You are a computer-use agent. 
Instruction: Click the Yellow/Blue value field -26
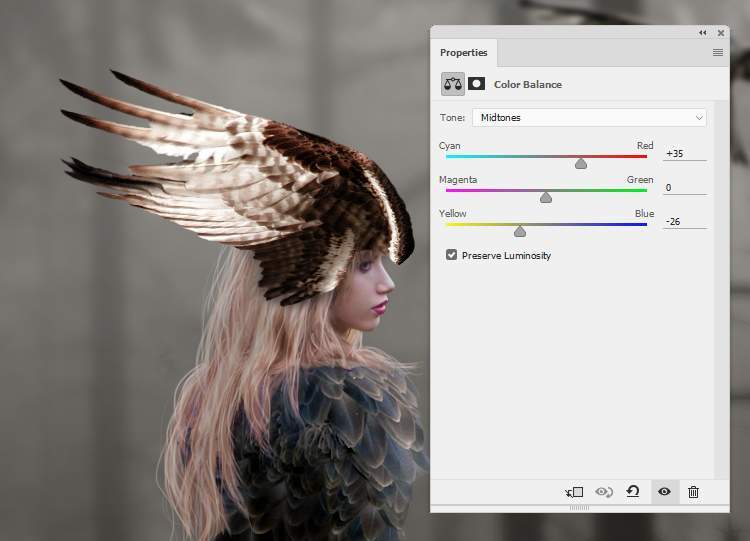(x=684, y=221)
